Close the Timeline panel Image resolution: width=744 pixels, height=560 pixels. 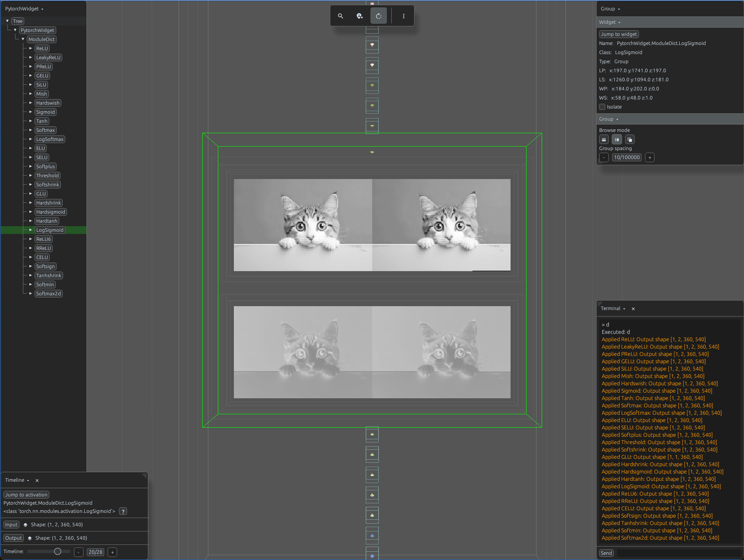[x=37, y=480]
